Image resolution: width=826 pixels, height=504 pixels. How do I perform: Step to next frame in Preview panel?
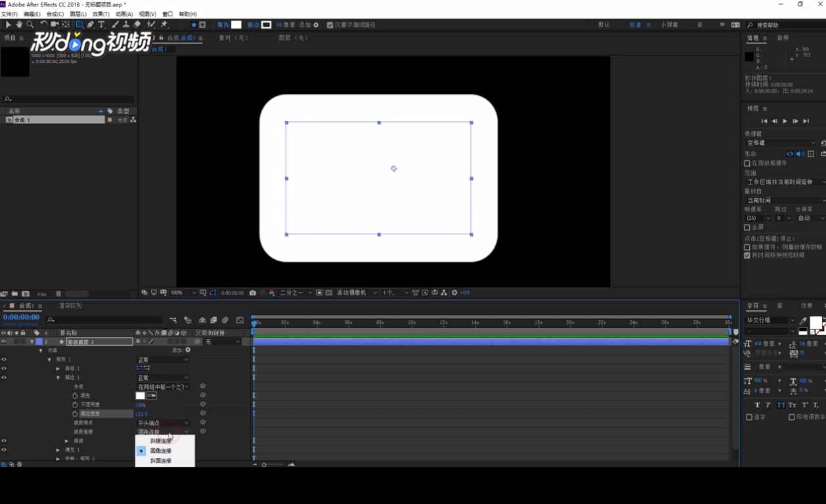pyautogui.click(x=795, y=121)
